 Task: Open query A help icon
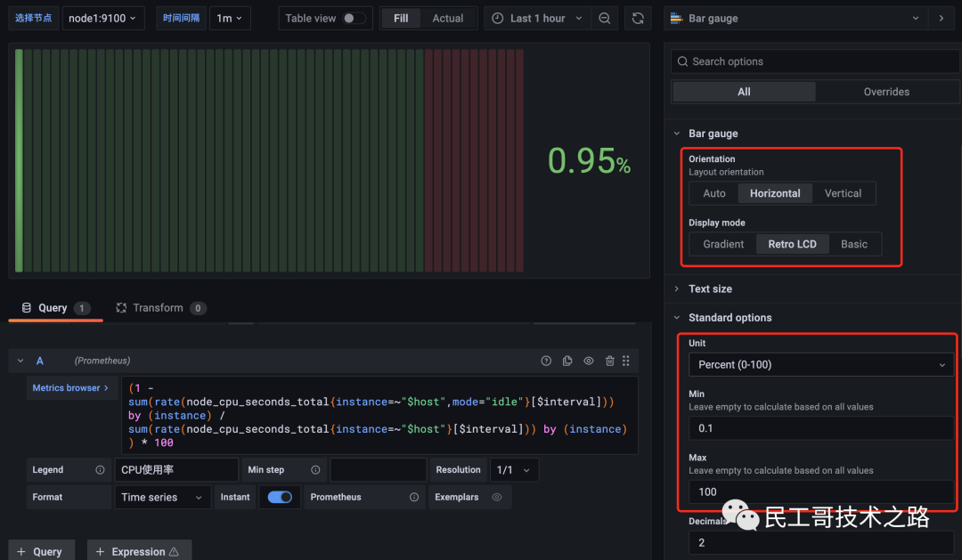pyautogui.click(x=546, y=361)
